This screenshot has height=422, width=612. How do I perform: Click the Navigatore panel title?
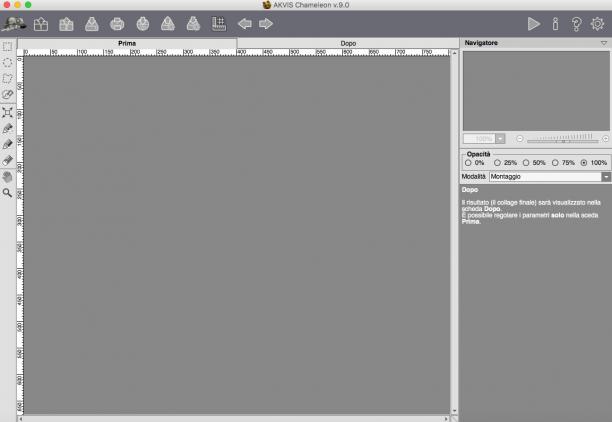pos(481,43)
